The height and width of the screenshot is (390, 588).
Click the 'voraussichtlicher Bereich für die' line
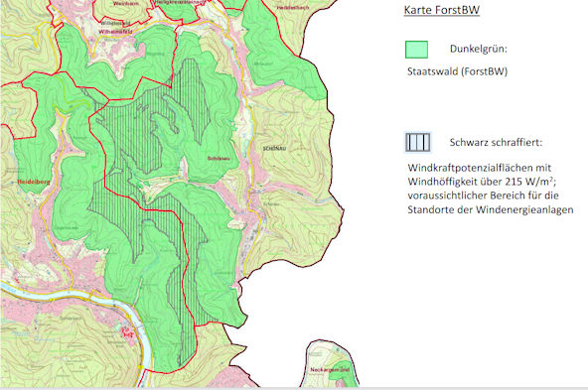coord(483,195)
